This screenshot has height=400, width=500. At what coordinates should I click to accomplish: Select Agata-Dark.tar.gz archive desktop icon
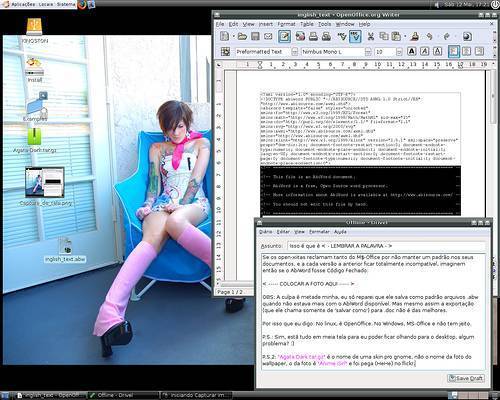[x=35, y=141]
